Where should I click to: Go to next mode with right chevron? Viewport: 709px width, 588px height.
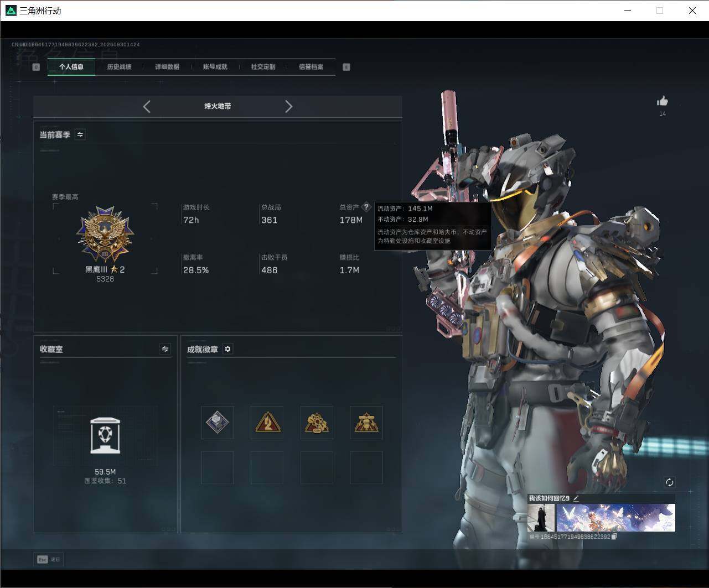288,107
